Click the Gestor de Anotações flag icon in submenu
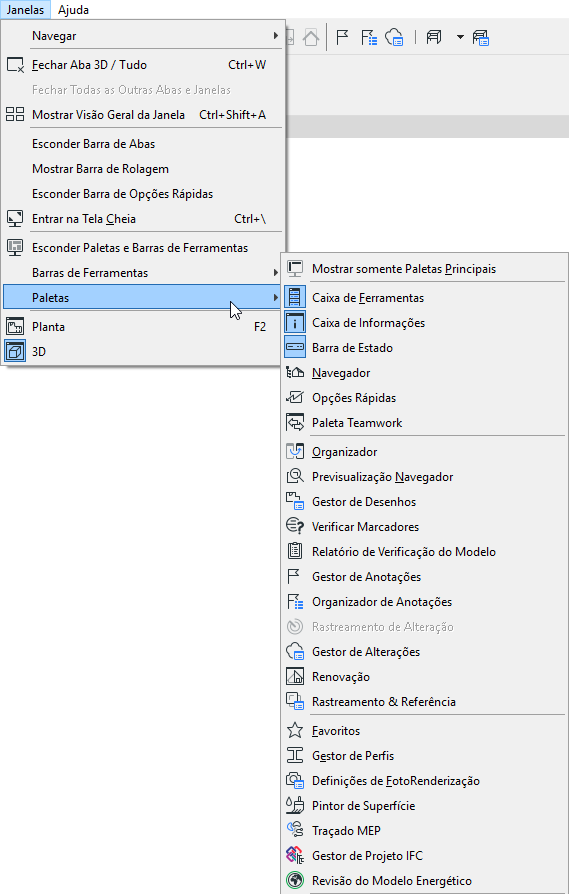 [x=294, y=576]
